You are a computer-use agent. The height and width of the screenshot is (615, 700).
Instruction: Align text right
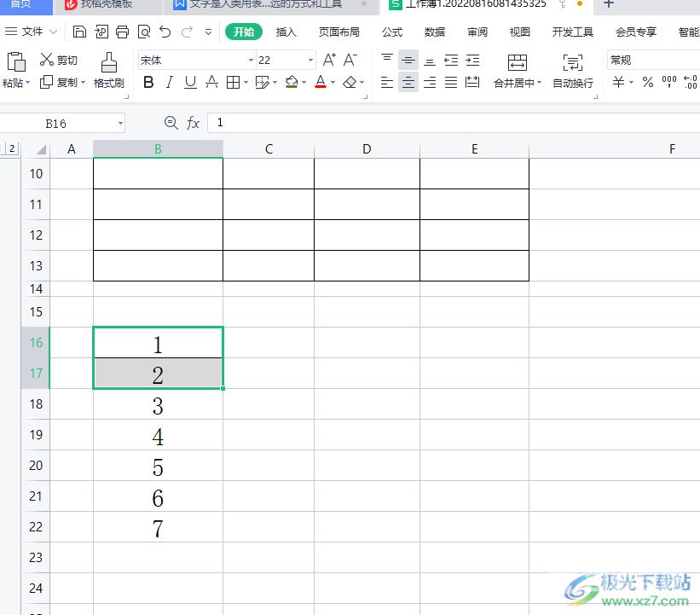430,82
